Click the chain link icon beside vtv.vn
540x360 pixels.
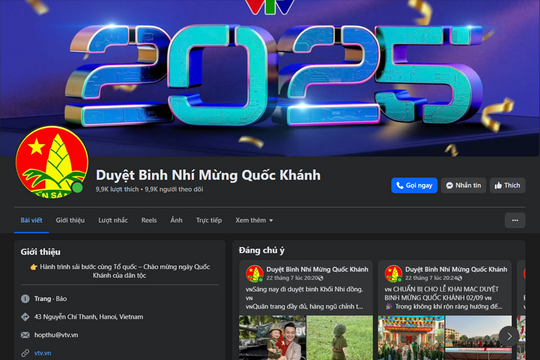click(25, 353)
